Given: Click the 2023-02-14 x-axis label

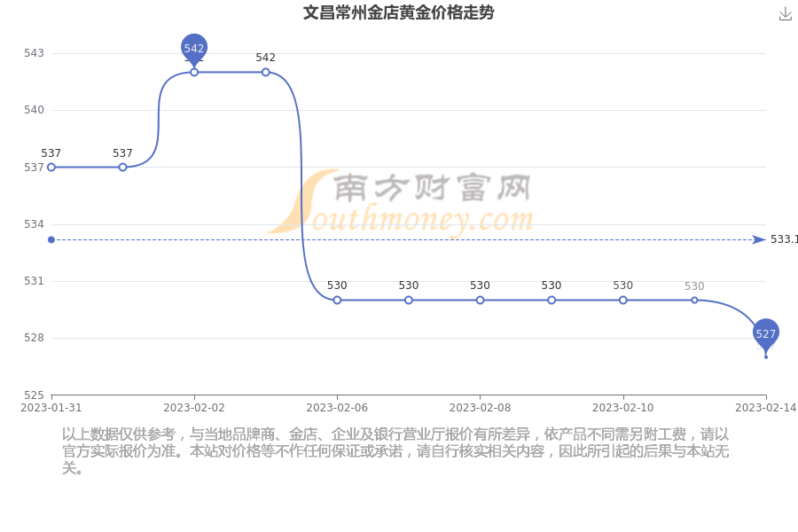Looking at the screenshot, I should (766, 408).
